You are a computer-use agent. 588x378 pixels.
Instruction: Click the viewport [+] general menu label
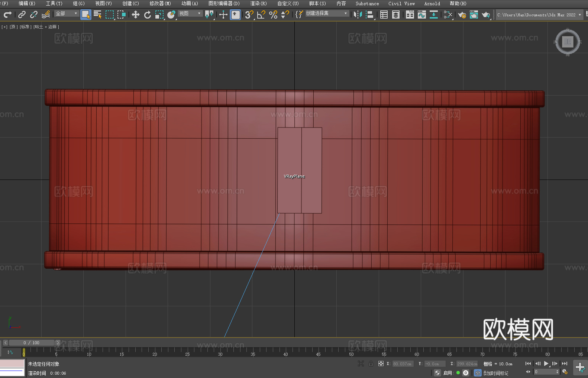[x=4, y=27]
